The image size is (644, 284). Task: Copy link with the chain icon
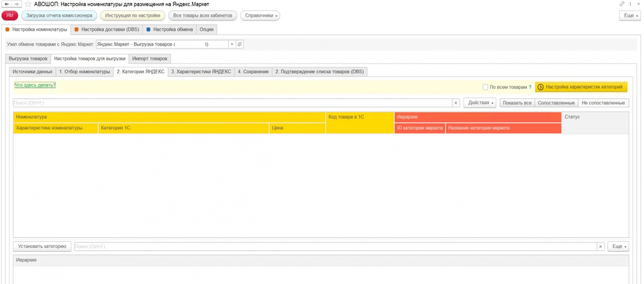(x=622, y=4)
